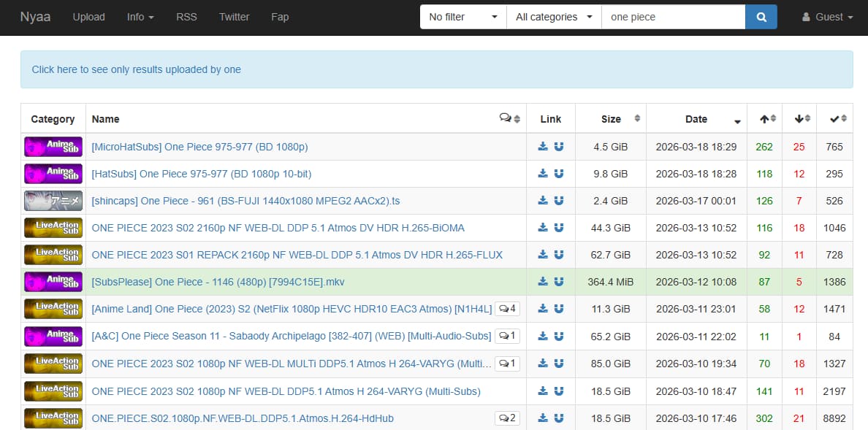Image resolution: width=868 pixels, height=430 pixels.
Task: Click the Anime Sub category icon in first row
Action: tap(53, 147)
